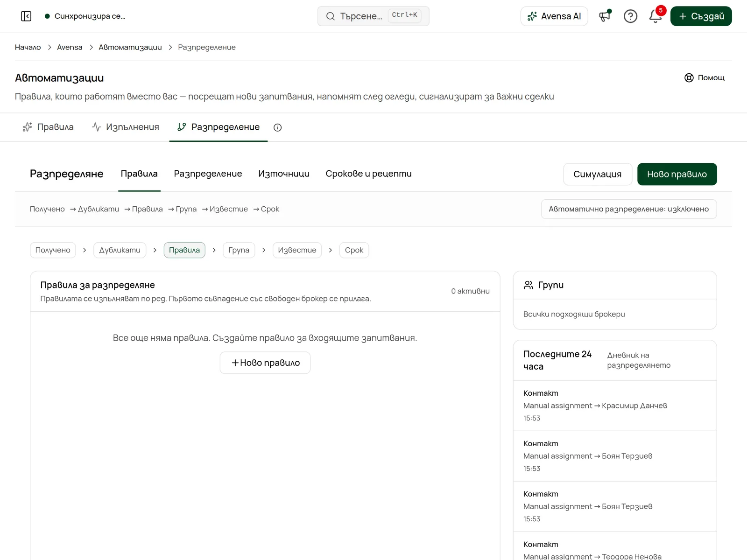Viewport: 747px width, 560px height.
Task: Click 'Всички подходящи брокери' text
Action: (574, 314)
